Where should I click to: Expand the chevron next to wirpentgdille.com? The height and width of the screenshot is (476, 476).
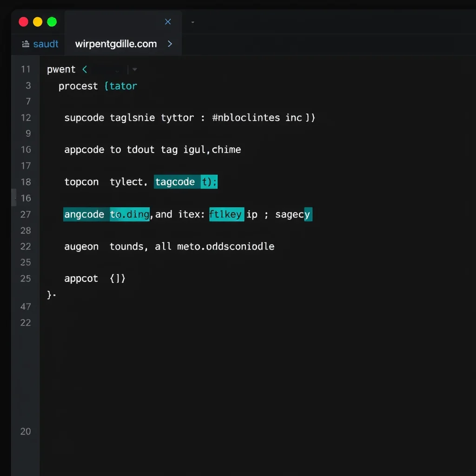pos(170,44)
